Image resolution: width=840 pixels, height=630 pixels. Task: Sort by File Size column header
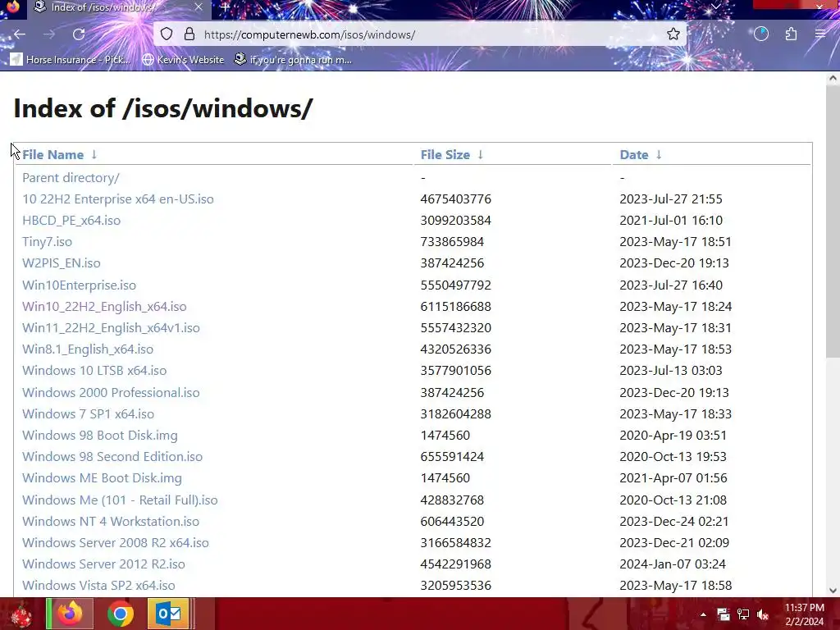click(445, 155)
